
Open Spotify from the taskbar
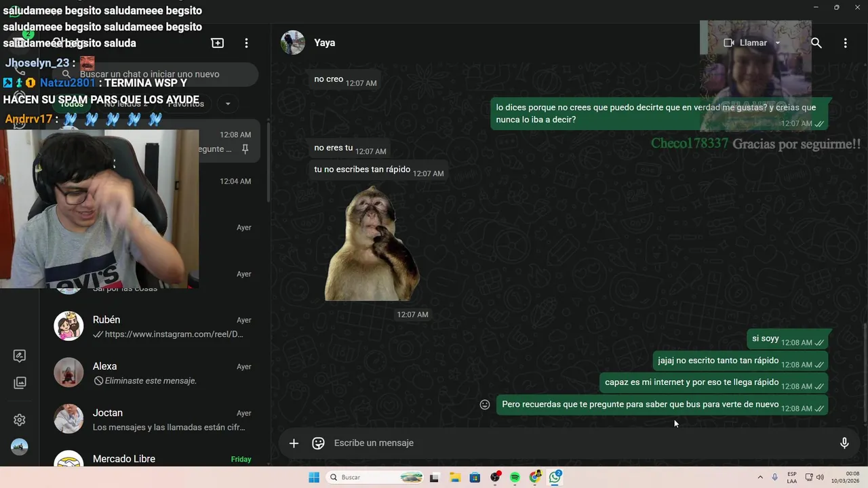click(515, 477)
